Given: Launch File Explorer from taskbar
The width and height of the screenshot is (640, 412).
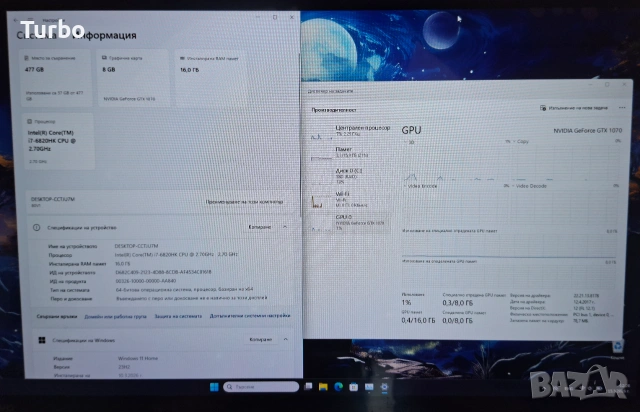Looking at the screenshot, I should pyautogui.click(x=323, y=387).
